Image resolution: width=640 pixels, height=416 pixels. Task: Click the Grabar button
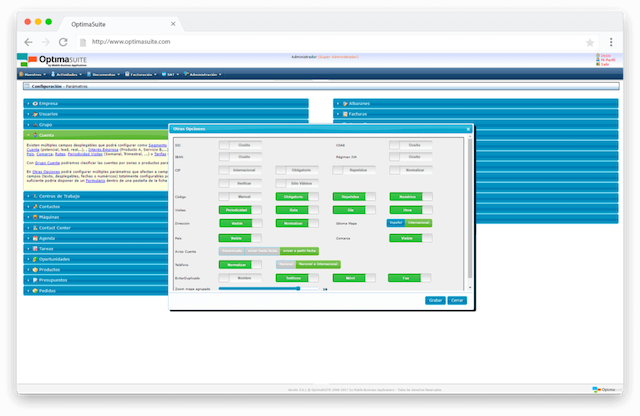(x=435, y=300)
